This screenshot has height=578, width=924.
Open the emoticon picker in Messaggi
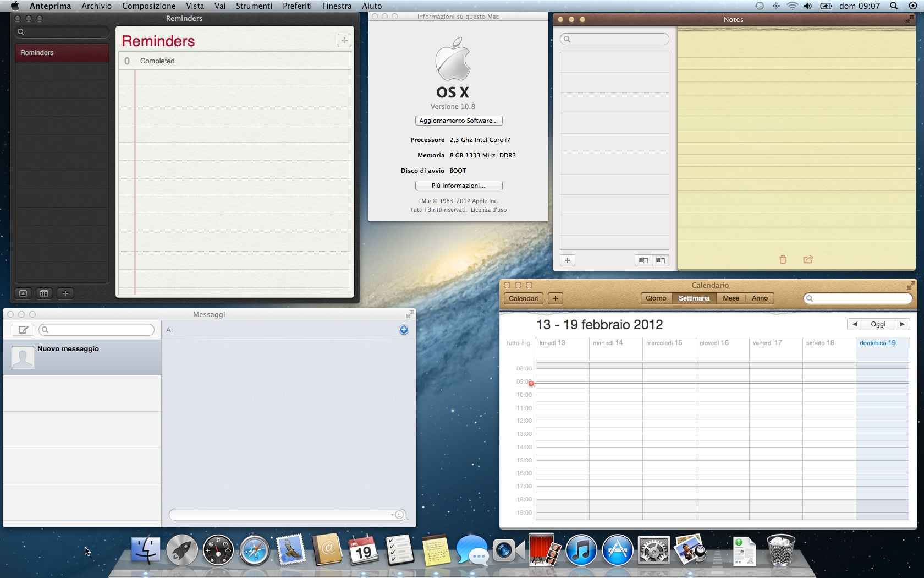point(400,515)
